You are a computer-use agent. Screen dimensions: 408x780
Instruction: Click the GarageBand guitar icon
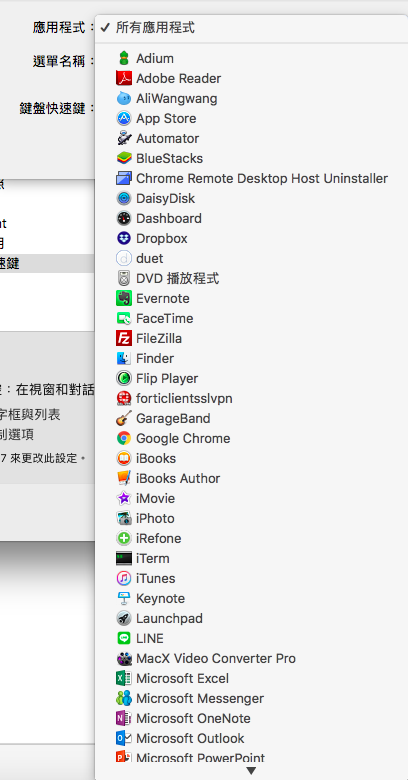123,418
